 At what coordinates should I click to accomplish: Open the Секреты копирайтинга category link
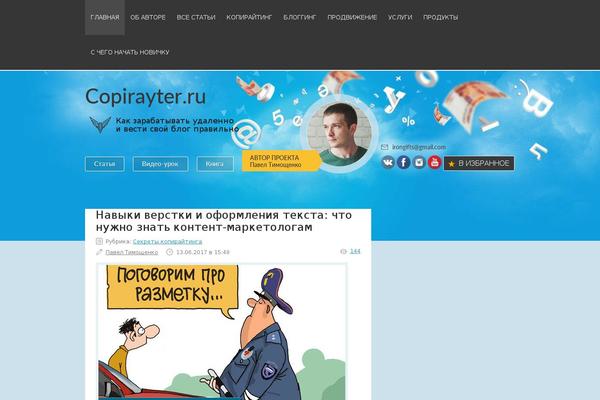point(167,242)
